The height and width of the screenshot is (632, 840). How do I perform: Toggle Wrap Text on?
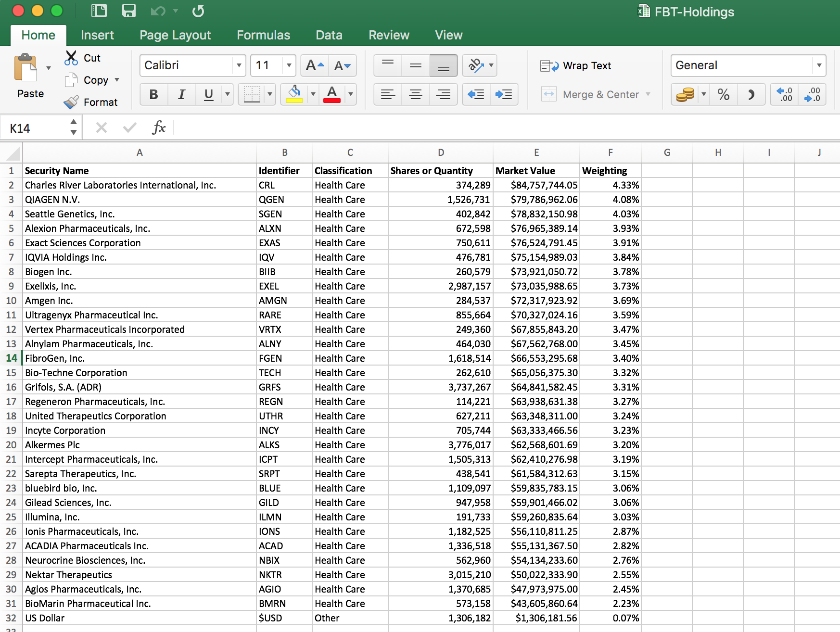point(576,65)
